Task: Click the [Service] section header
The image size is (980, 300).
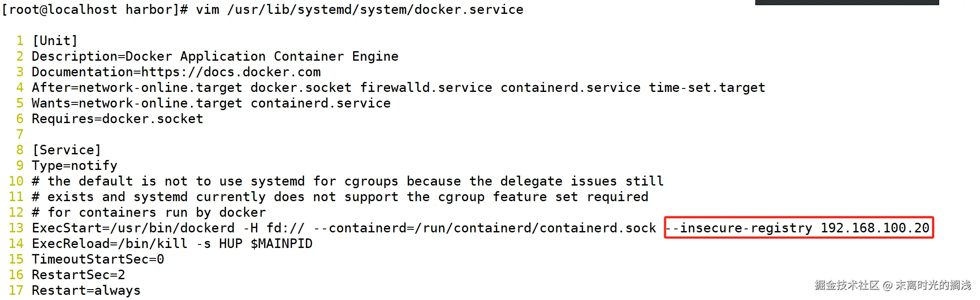Action: pos(66,150)
